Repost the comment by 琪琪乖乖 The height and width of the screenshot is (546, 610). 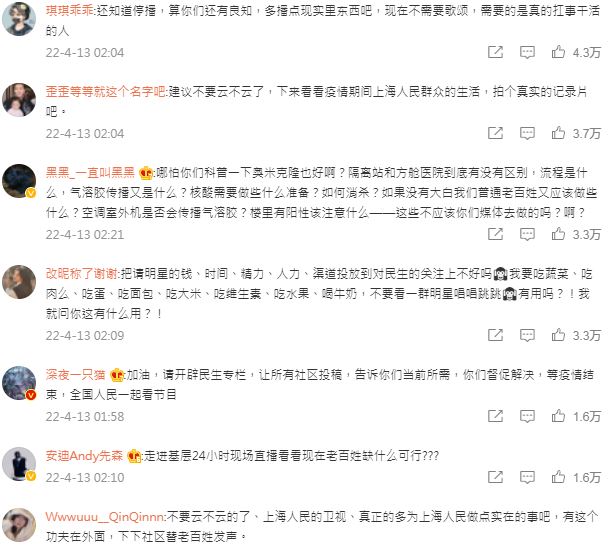(495, 52)
